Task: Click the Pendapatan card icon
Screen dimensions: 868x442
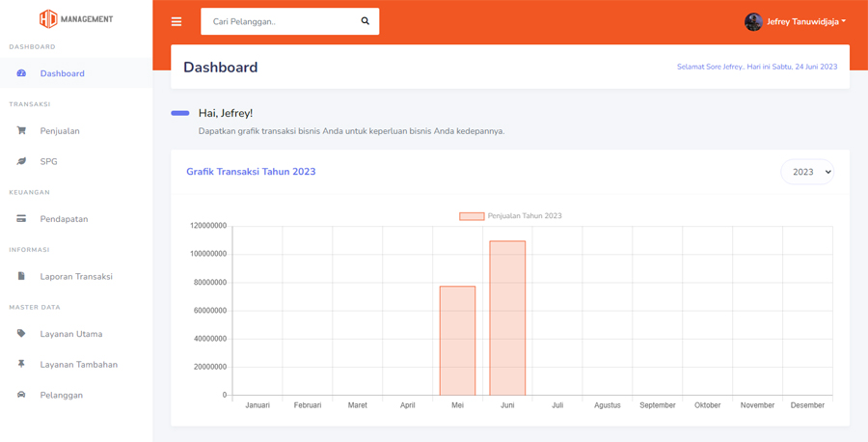Action: tap(21, 219)
